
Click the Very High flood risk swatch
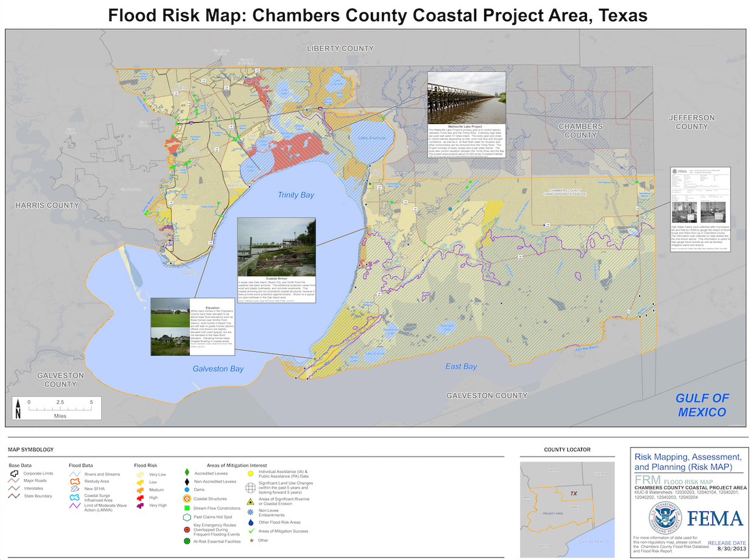pos(140,505)
